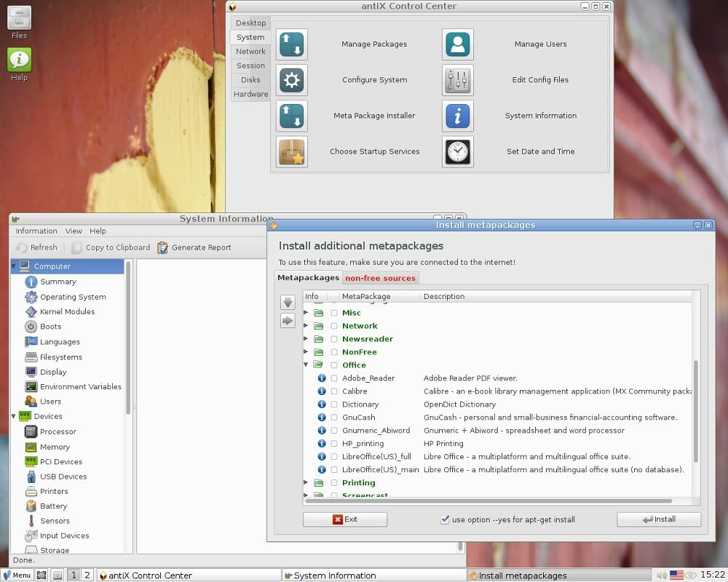The width and height of the screenshot is (728, 582).
Task: Expand the Printing metapackage category
Action: pos(305,482)
